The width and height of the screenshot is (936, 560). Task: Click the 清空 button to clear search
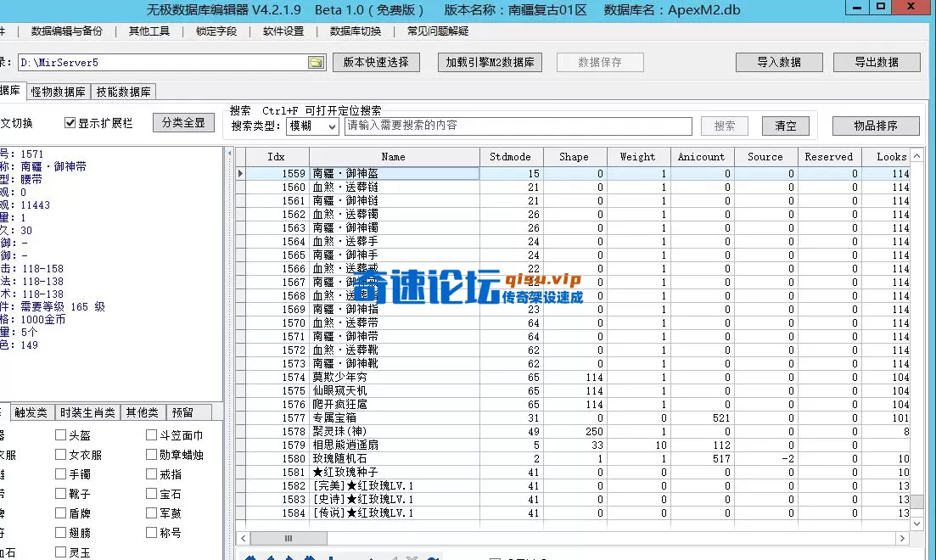pyautogui.click(x=784, y=126)
